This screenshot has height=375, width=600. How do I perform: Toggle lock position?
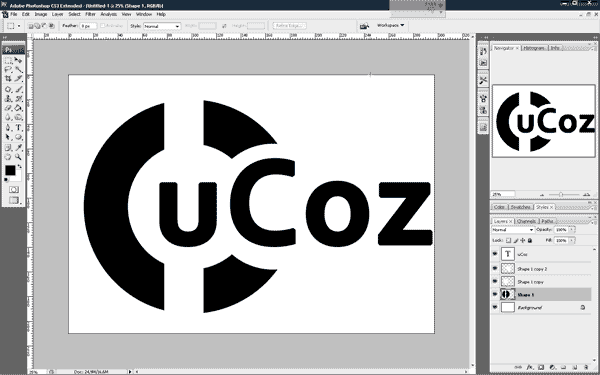523,241
